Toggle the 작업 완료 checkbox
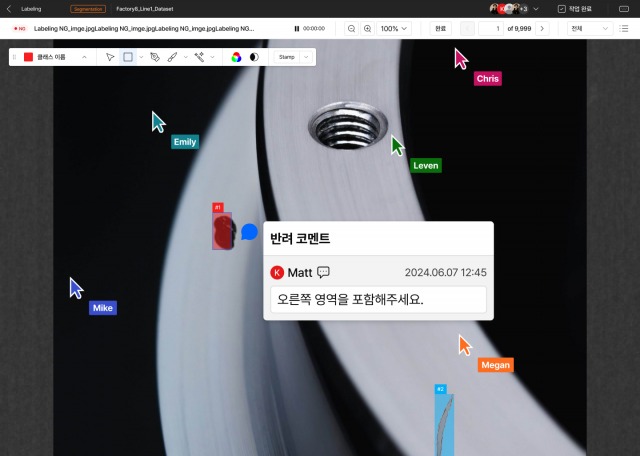This screenshot has height=456, width=640. point(562,8)
